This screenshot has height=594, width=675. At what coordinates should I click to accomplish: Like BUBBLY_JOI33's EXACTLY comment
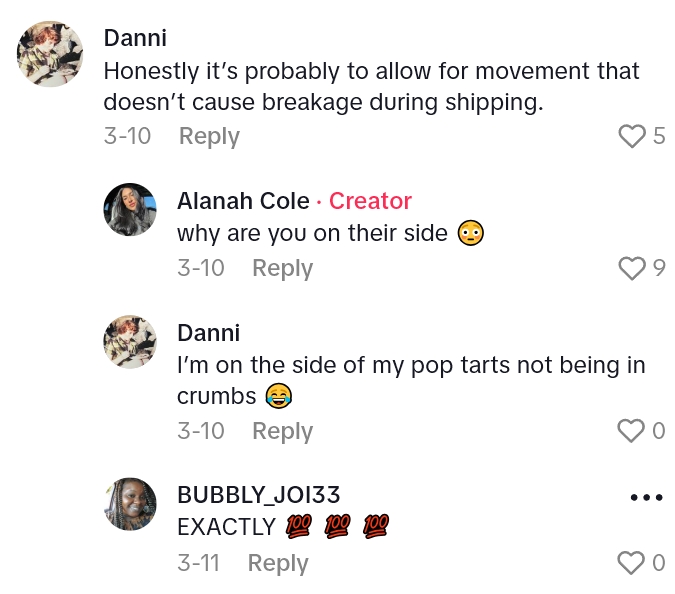pyautogui.click(x=631, y=564)
